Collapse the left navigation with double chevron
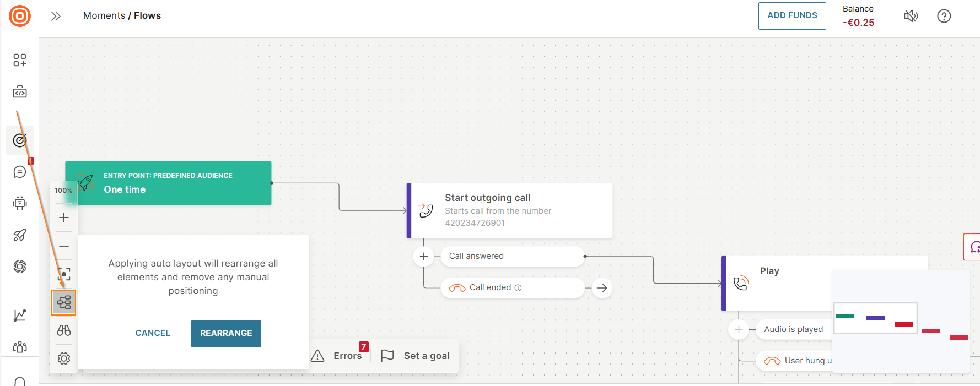Viewport: 980px width, 386px height. 55,16
